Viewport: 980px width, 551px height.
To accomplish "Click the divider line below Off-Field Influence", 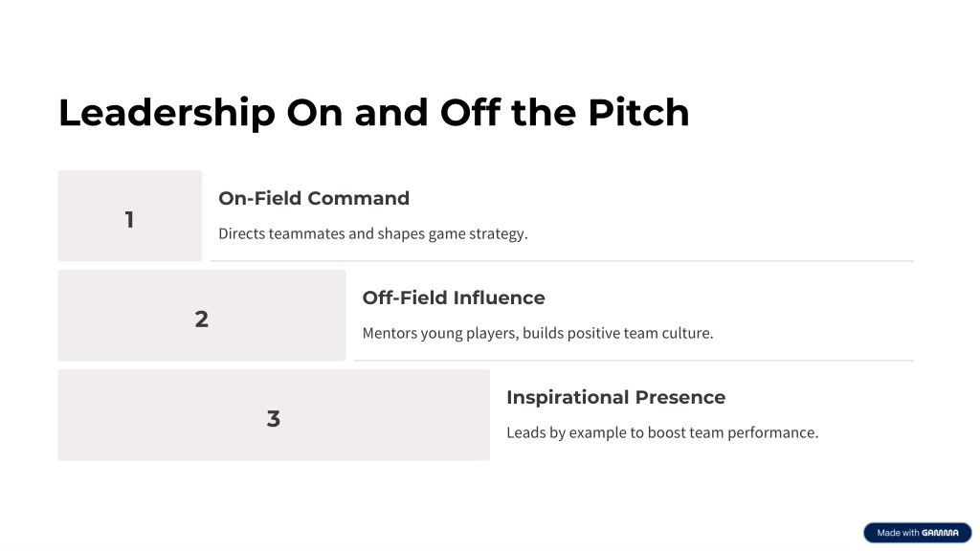I will point(634,361).
